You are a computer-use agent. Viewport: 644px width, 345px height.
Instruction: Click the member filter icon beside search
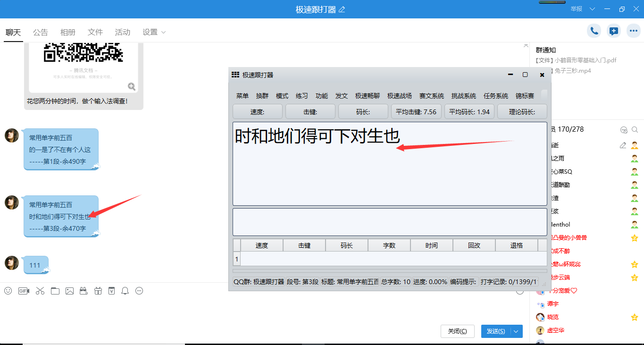(624, 129)
